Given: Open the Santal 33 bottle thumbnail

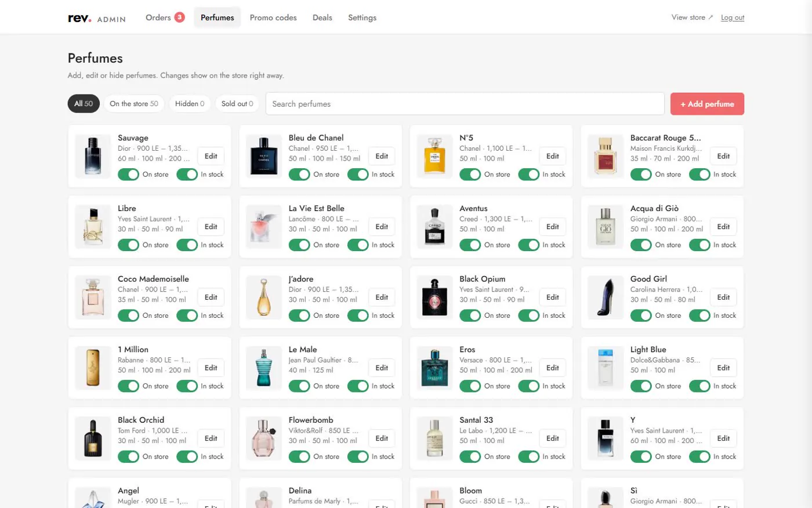Looking at the screenshot, I should point(435,438).
